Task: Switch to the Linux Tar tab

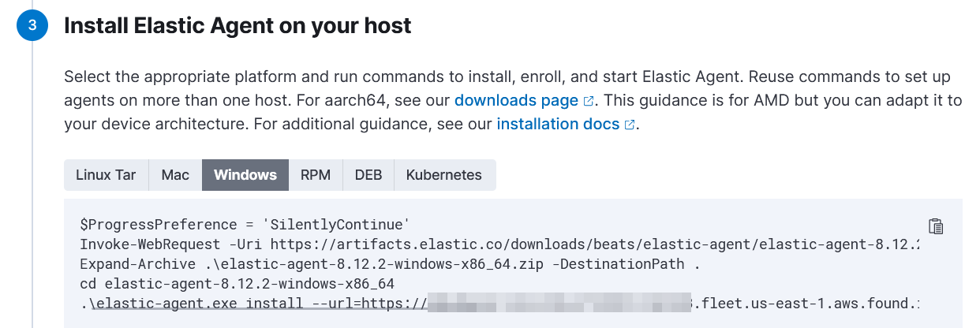Action: pos(106,175)
